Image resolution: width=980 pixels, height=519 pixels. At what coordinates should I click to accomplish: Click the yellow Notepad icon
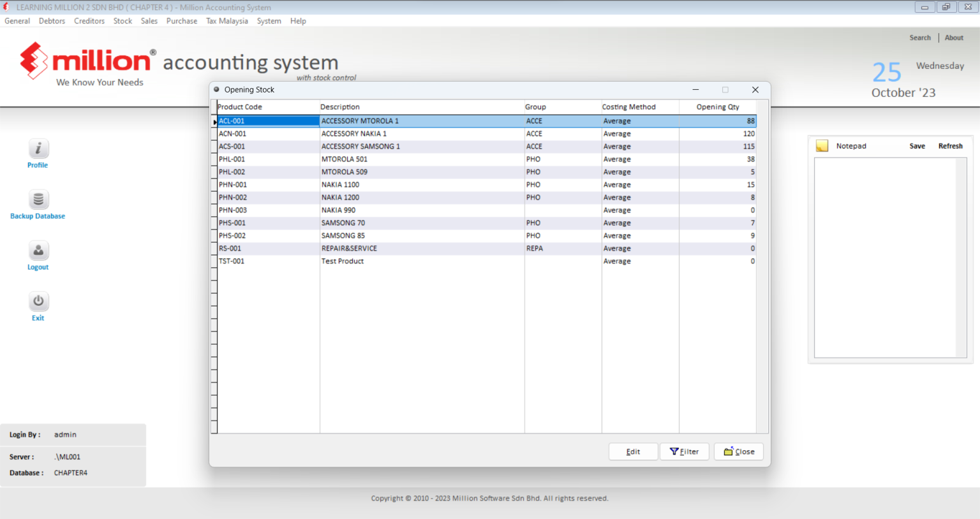click(822, 146)
